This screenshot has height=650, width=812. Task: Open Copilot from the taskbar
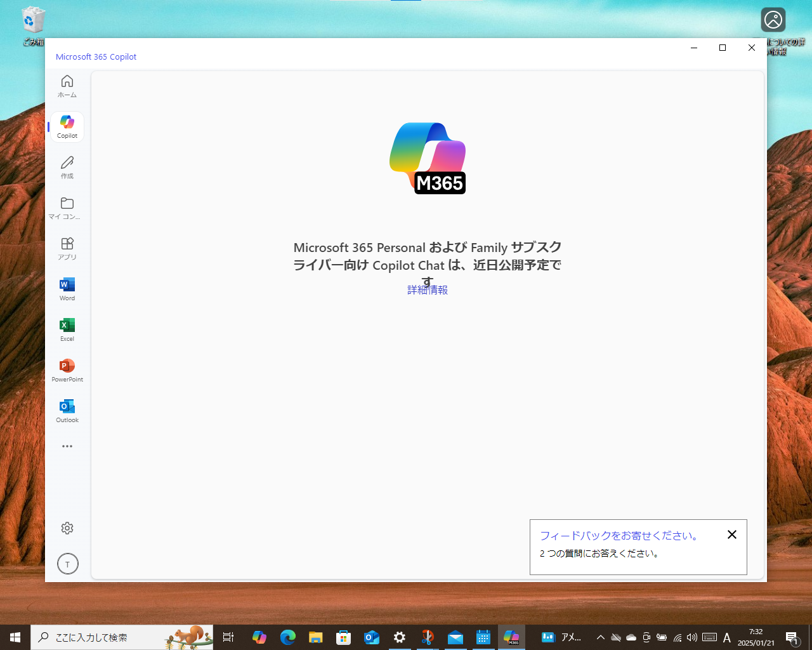pos(259,637)
